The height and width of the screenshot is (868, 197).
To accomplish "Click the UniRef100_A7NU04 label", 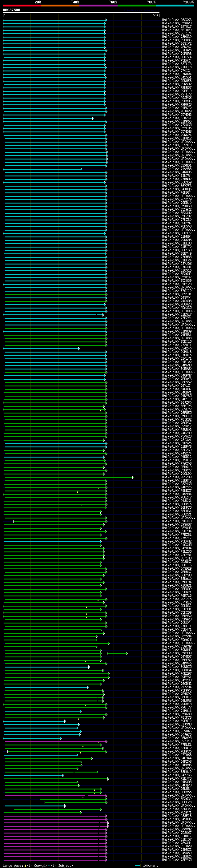I will click(177, 74).
